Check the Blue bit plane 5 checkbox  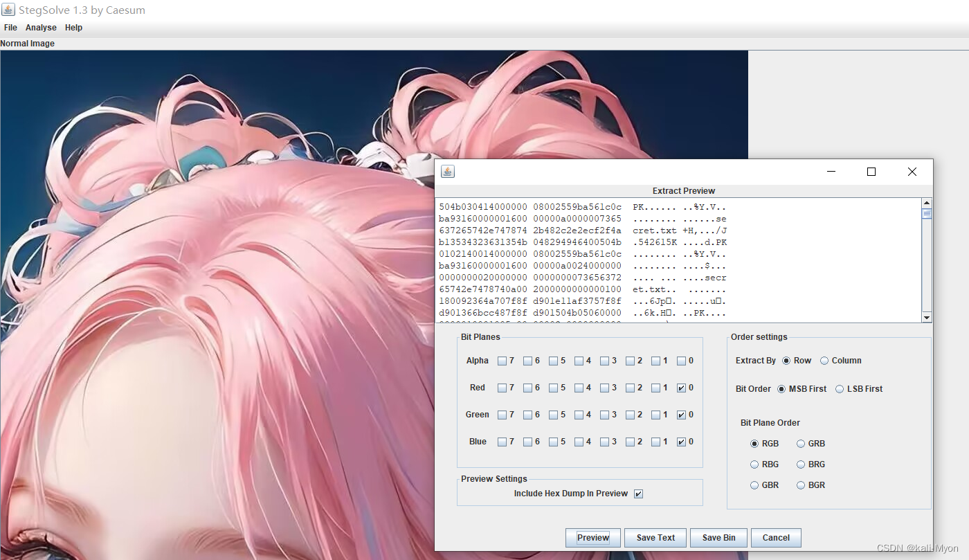[x=553, y=442]
